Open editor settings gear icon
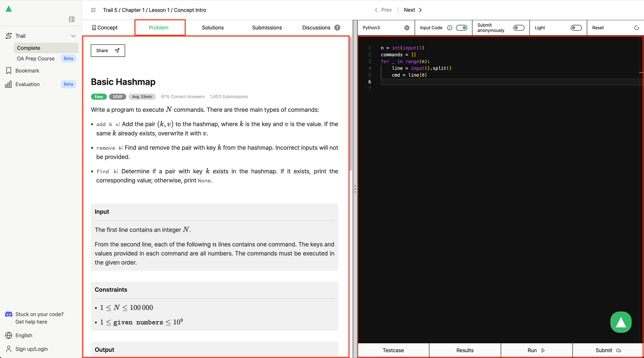The image size is (644, 358). click(x=407, y=28)
